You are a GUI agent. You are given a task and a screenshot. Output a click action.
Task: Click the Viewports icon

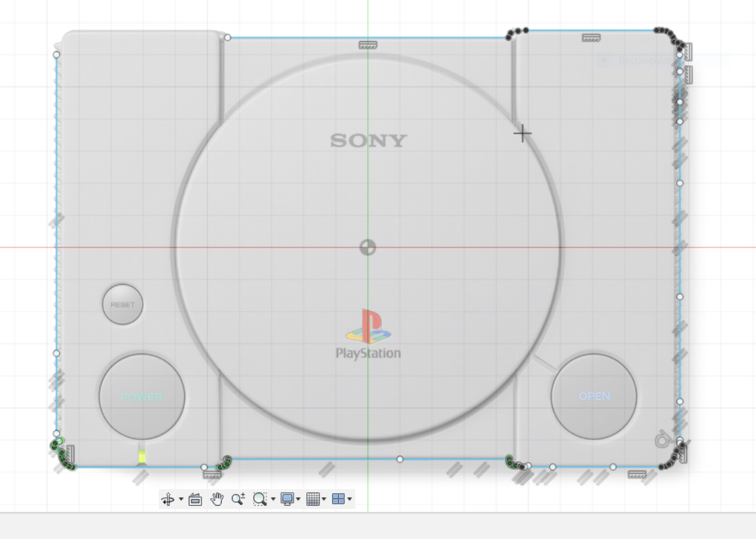click(x=337, y=499)
